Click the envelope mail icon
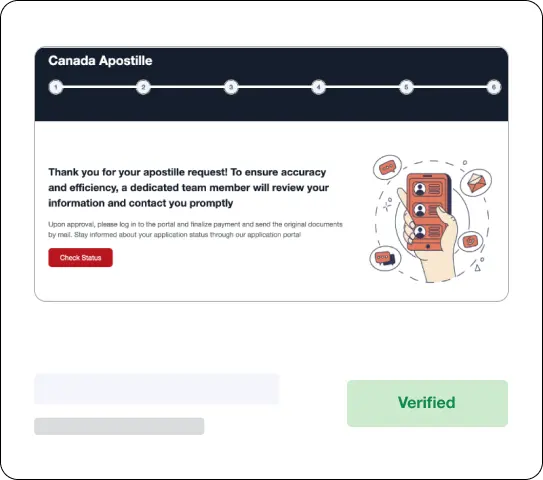This screenshot has height=480, width=543. pos(476,183)
